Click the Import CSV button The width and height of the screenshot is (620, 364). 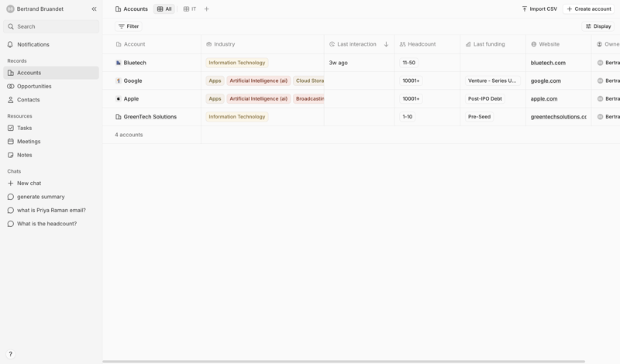(x=539, y=9)
